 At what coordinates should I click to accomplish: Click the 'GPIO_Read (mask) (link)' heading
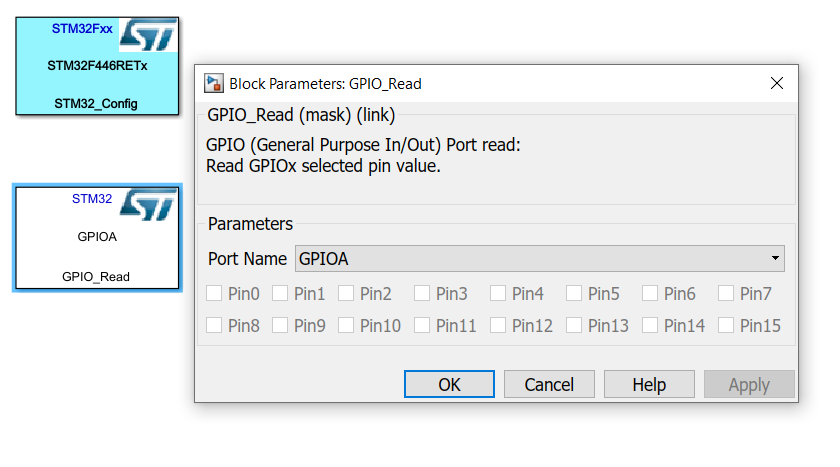coord(301,115)
